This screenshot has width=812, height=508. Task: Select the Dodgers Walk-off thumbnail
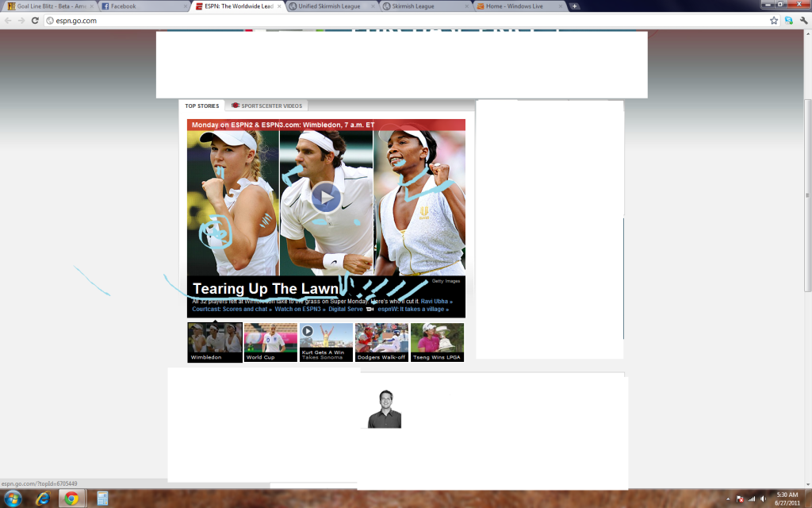click(x=381, y=342)
